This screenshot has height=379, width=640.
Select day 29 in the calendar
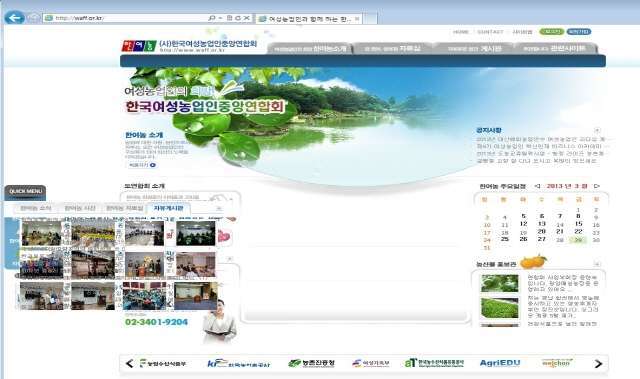[578, 240]
